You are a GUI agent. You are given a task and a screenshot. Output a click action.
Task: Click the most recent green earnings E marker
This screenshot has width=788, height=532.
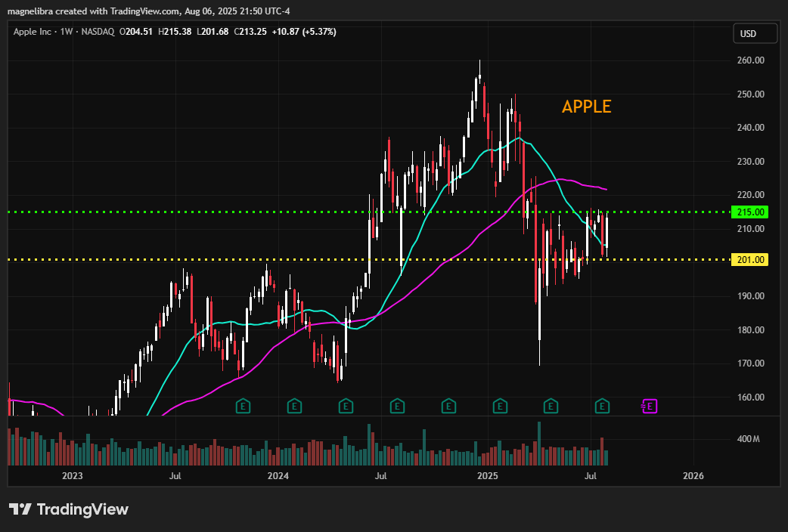pyautogui.click(x=602, y=406)
